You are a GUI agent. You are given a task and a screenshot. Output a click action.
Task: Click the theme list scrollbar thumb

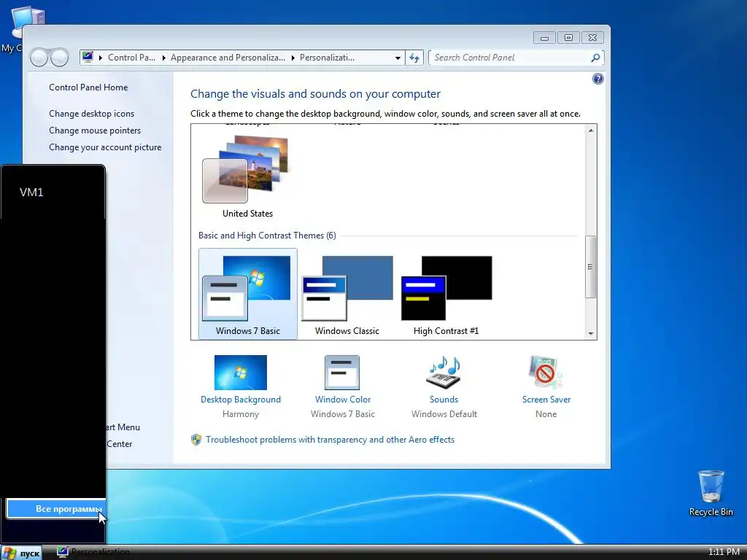591,267
